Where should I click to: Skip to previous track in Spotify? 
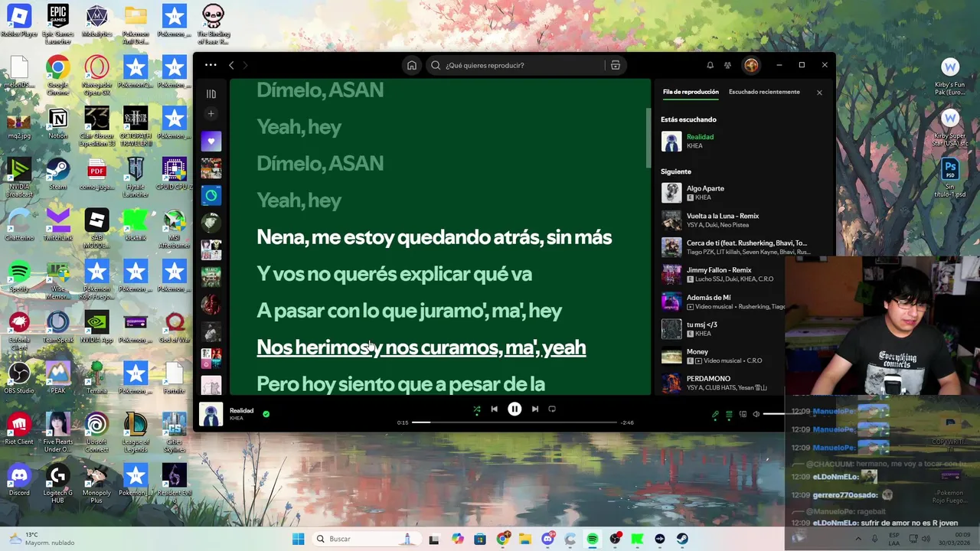[494, 409]
